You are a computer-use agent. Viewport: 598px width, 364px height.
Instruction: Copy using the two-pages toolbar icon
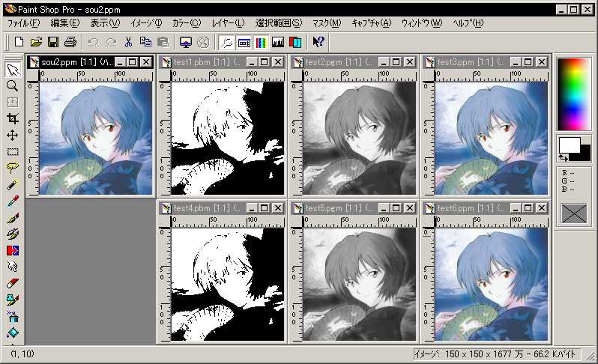pyautogui.click(x=145, y=42)
